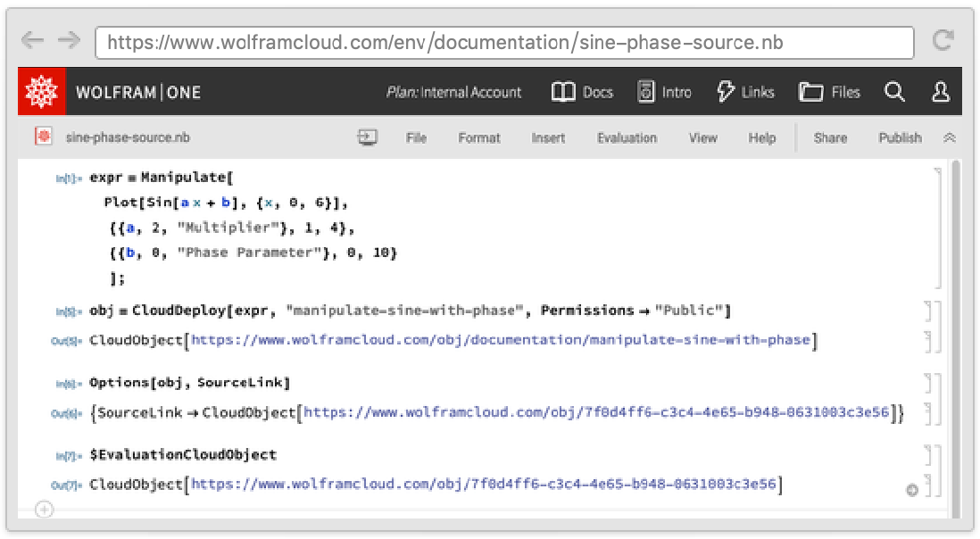Click the search magnifier icon
The width and height of the screenshot is (980, 539).
pos(894,92)
